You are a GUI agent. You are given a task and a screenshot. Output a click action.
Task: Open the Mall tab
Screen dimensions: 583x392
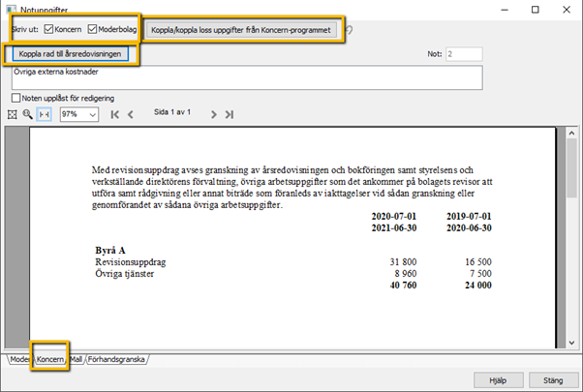click(x=77, y=359)
